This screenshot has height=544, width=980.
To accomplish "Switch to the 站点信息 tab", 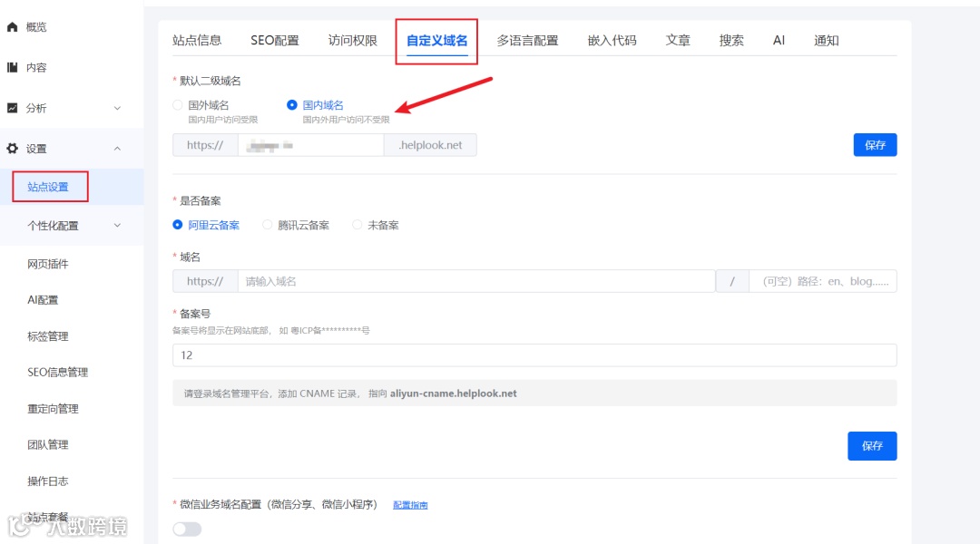I will click(197, 40).
